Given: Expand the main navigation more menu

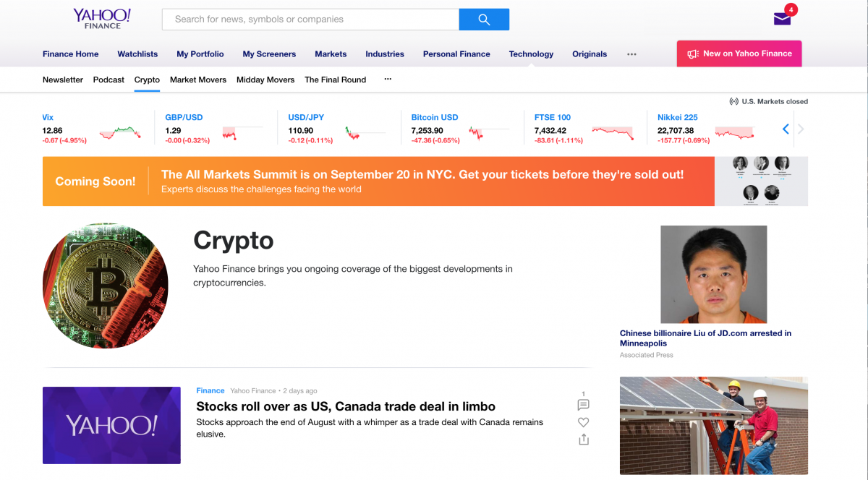Looking at the screenshot, I should pos(631,53).
